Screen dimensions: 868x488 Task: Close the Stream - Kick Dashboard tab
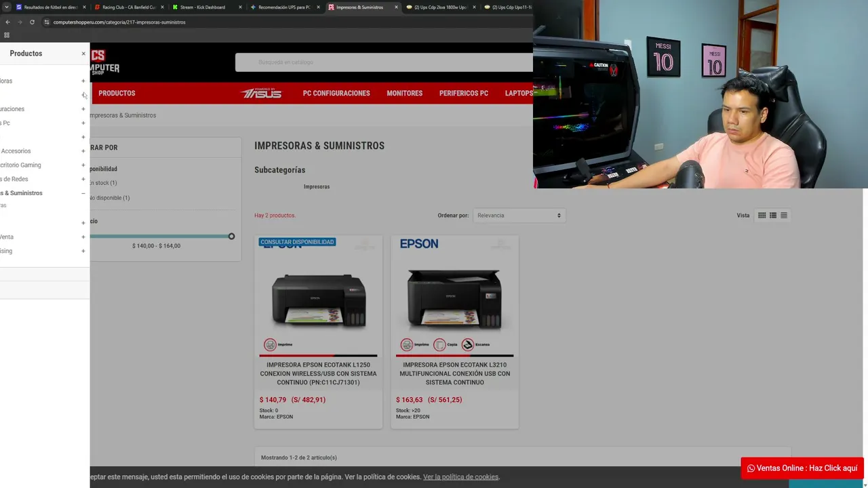pyautogui.click(x=240, y=7)
